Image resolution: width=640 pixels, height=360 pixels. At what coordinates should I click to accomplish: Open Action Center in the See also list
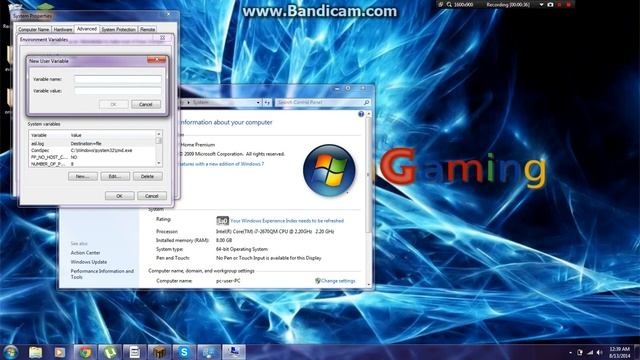point(85,253)
